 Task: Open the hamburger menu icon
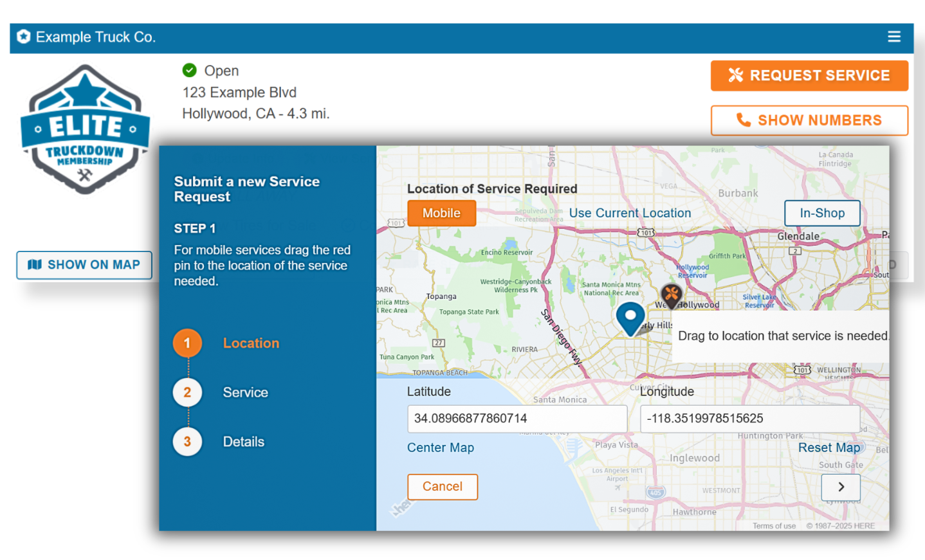(x=893, y=37)
